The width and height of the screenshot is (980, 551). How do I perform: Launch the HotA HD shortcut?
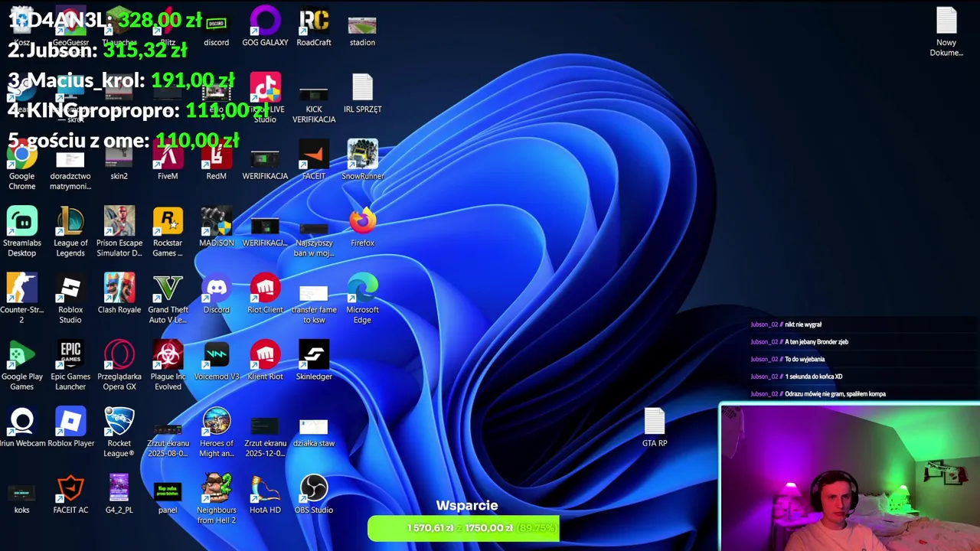[265, 494]
